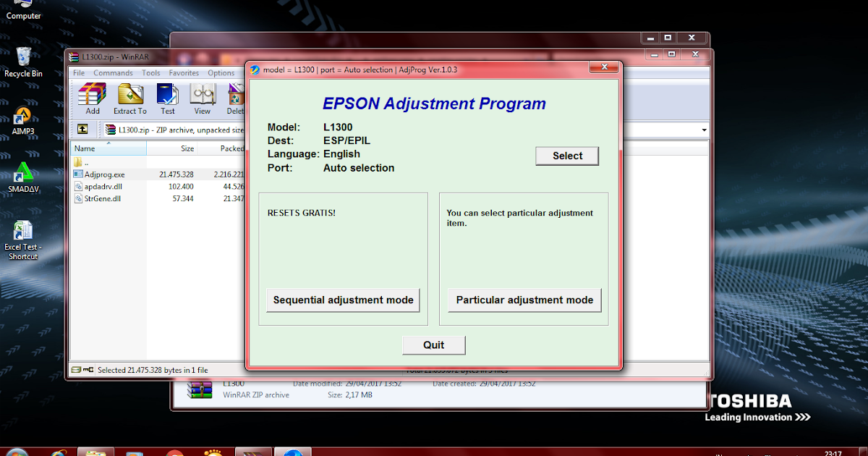Open the Tools menu in WinRAR
The height and width of the screenshot is (456, 868).
coord(151,73)
